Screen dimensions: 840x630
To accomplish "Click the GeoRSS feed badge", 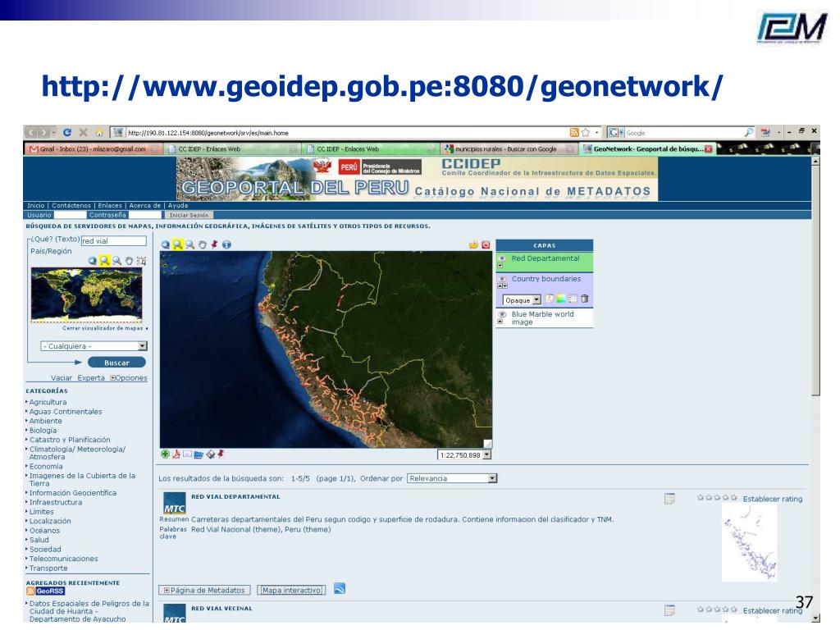I will 46,591.
